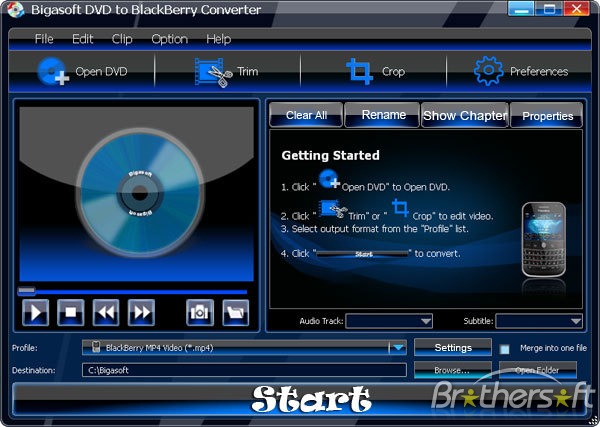Viewport: 600px width, 427px height.
Task: Click the Preferences label in toolbar
Action: (x=539, y=72)
